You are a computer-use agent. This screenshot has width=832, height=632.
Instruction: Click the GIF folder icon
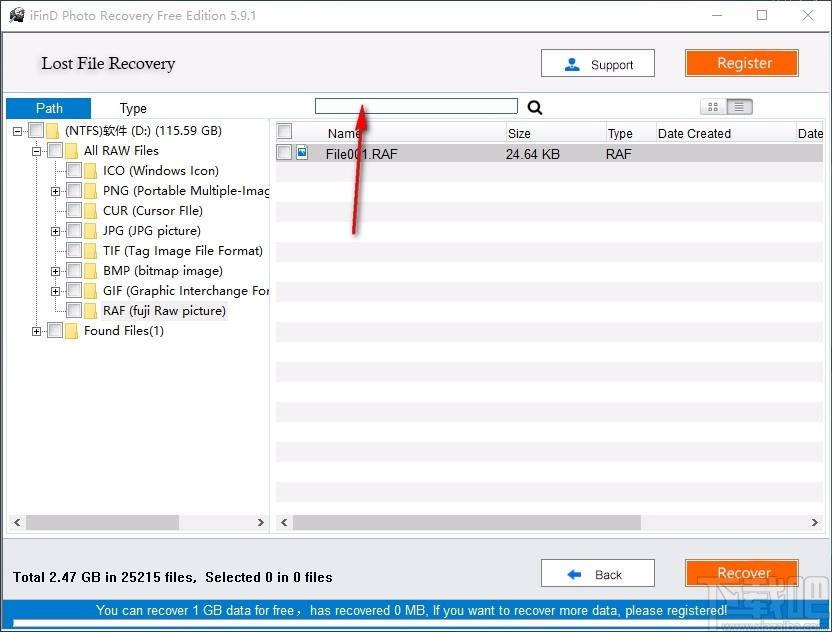click(91, 291)
